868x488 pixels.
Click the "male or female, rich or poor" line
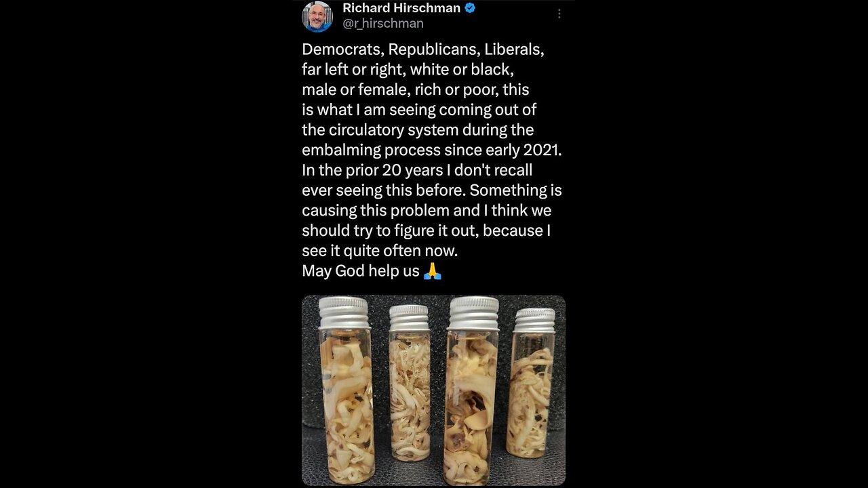pos(415,89)
